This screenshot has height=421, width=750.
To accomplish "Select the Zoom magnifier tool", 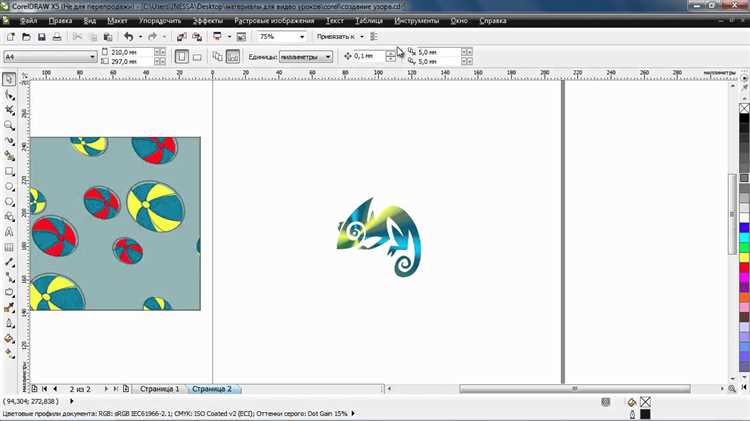I will tap(9, 125).
